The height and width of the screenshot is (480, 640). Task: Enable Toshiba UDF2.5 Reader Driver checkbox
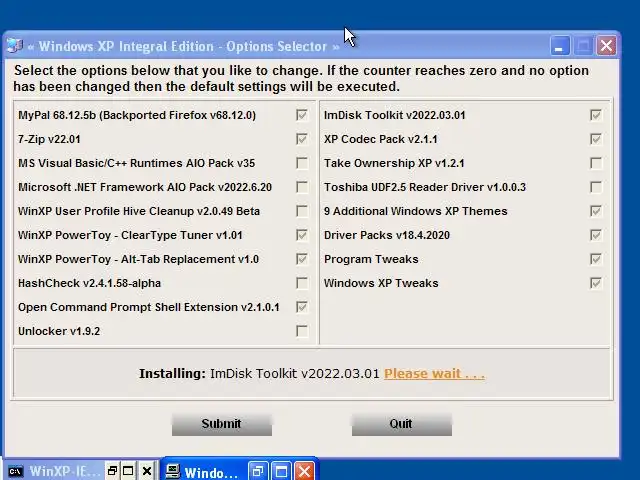tap(596, 187)
